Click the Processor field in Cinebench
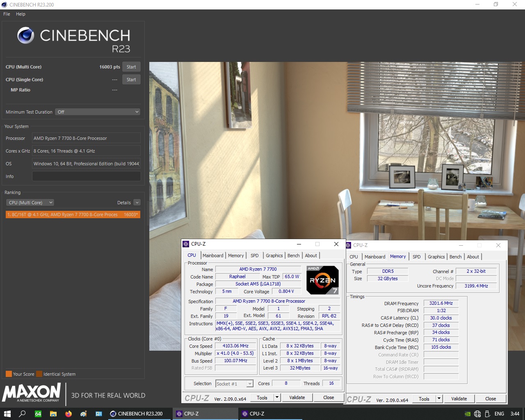Image resolution: width=525 pixels, height=420 pixels. coord(86,138)
